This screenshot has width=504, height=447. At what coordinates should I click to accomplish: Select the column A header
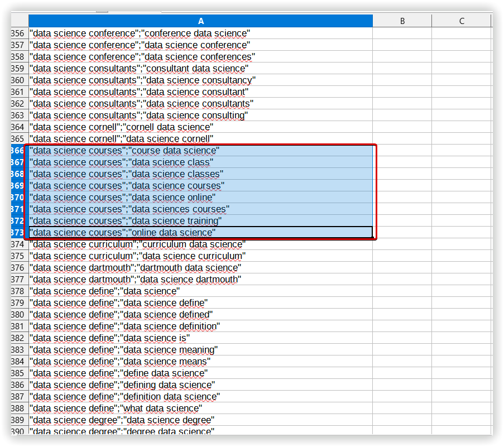(x=200, y=21)
